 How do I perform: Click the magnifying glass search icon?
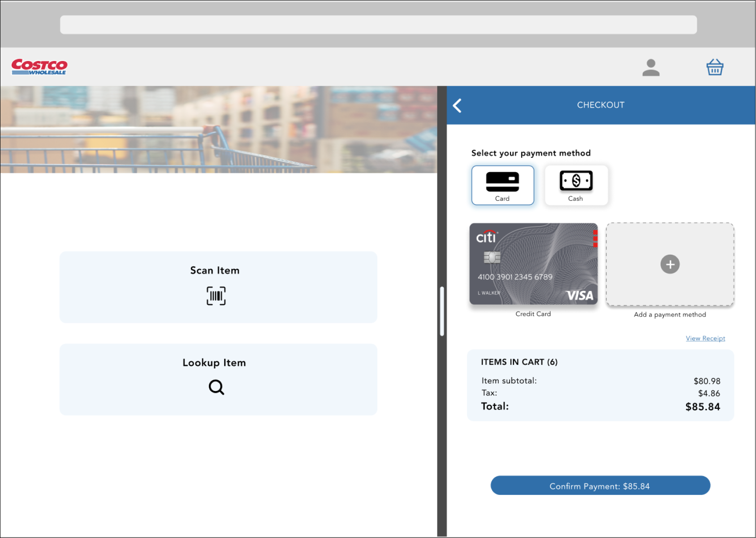coord(216,387)
